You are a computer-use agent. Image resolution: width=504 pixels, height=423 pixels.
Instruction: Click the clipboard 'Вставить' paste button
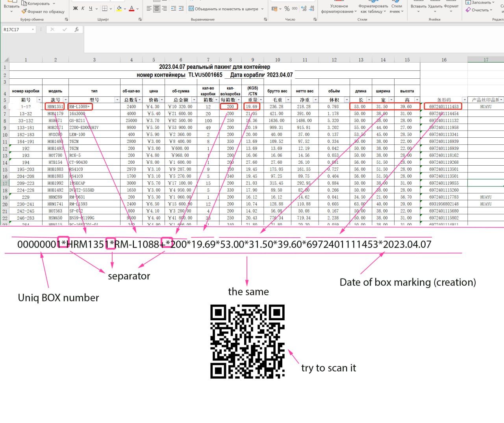11,7
